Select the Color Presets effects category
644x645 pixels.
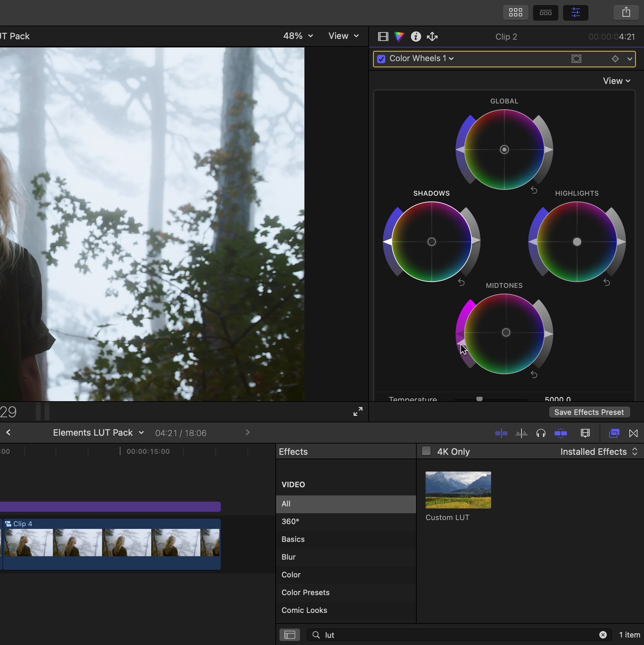(x=305, y=592)
